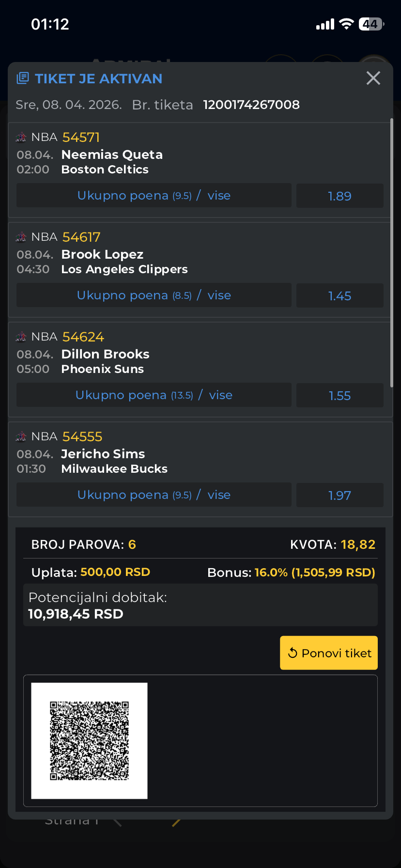Viewport: 401px width, 868px height.
Task: Select the Neemias Queta points bet row
Action: click(154, 196)
